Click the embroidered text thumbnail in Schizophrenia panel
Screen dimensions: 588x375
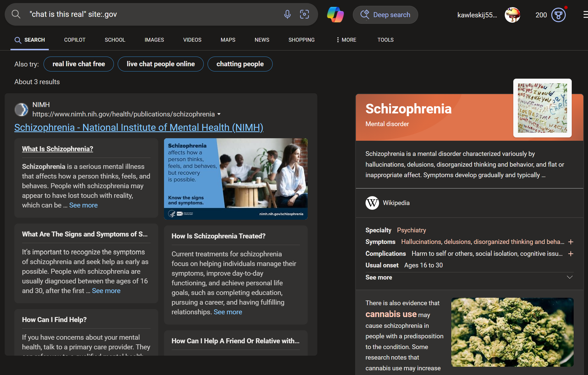tap(542, 108)
